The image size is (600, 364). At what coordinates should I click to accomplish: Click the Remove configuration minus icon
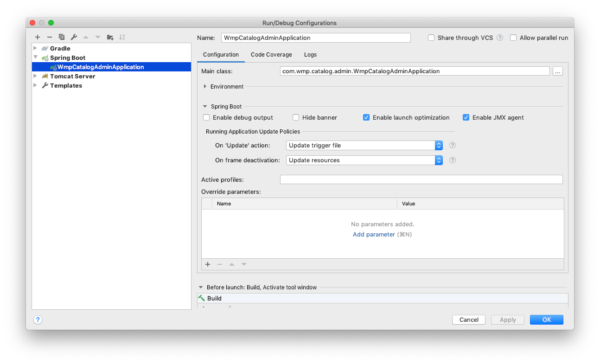[x=50, y=37]
